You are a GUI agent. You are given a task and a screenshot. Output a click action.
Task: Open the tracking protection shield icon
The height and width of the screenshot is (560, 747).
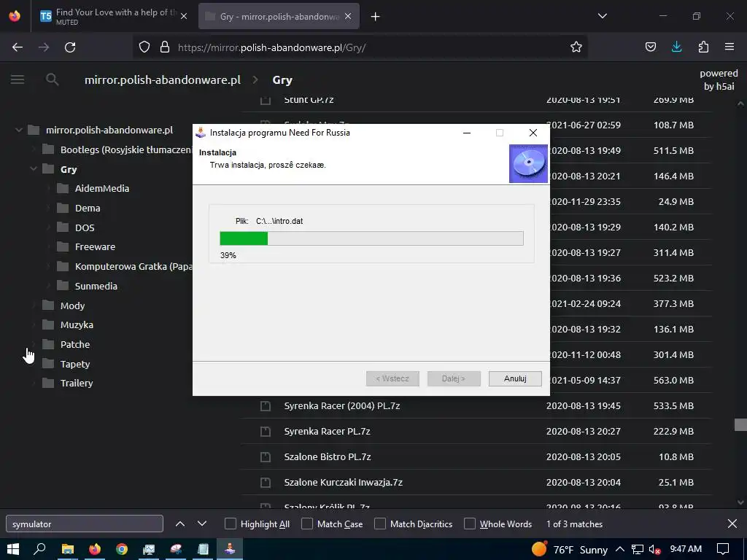[144, 47]
